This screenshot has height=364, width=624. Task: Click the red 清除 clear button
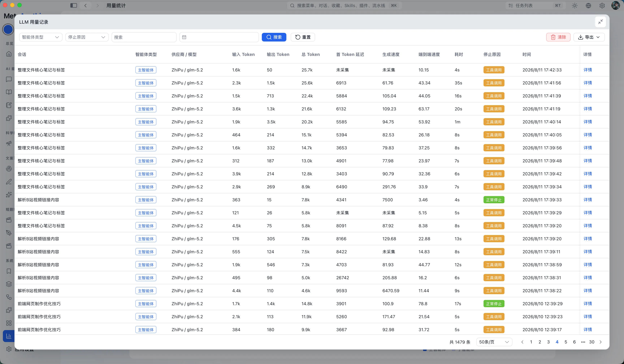558,37
